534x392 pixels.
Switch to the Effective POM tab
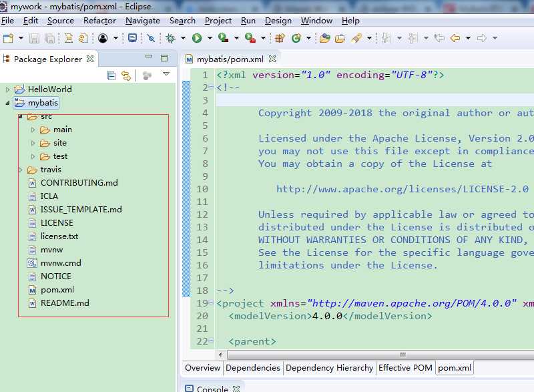click(x=405, y=368)
